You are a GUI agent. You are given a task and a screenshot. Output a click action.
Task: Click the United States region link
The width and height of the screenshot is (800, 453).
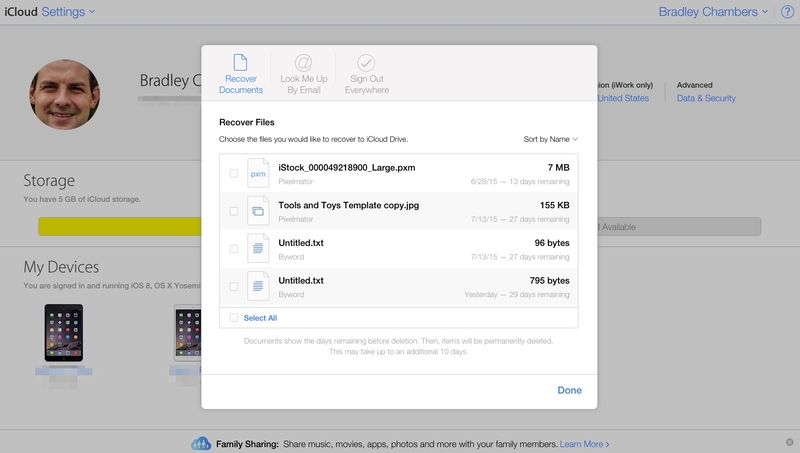[x=623, y=98]
